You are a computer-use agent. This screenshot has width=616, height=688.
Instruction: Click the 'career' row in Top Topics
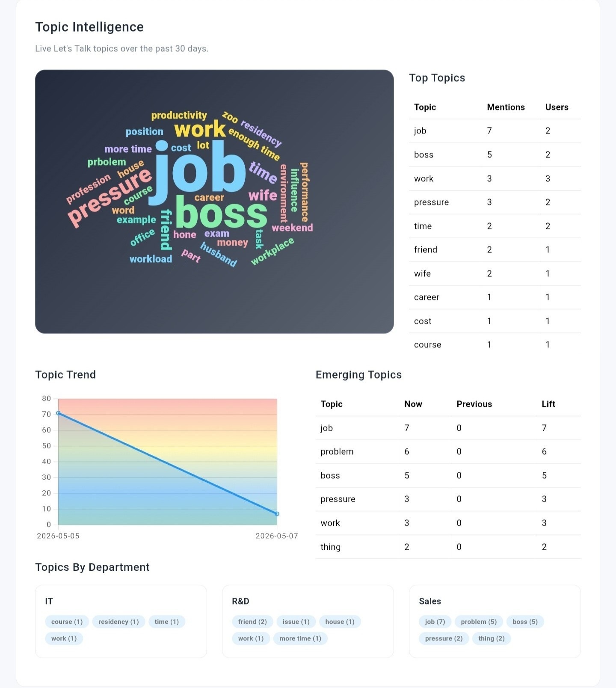pyautogui.click(x=495, y=297)
